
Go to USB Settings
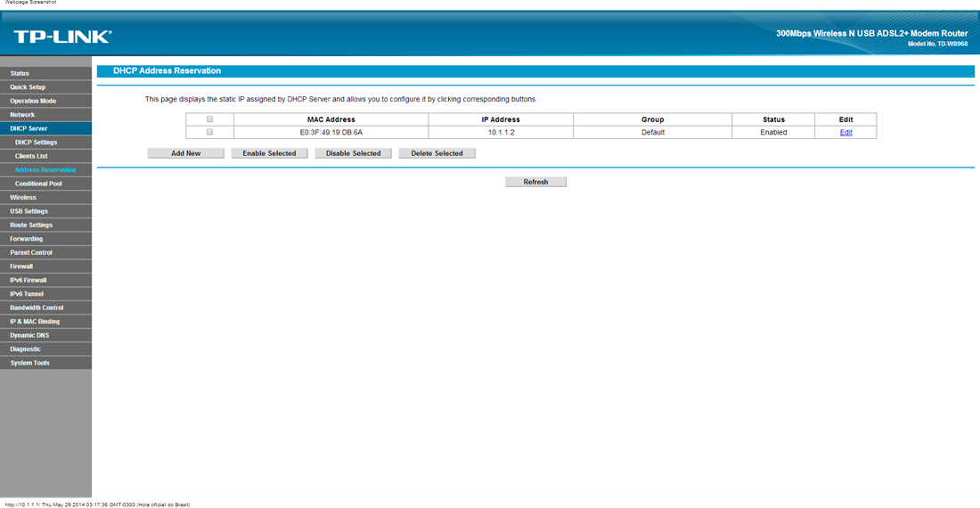click(x=45, y=210)
